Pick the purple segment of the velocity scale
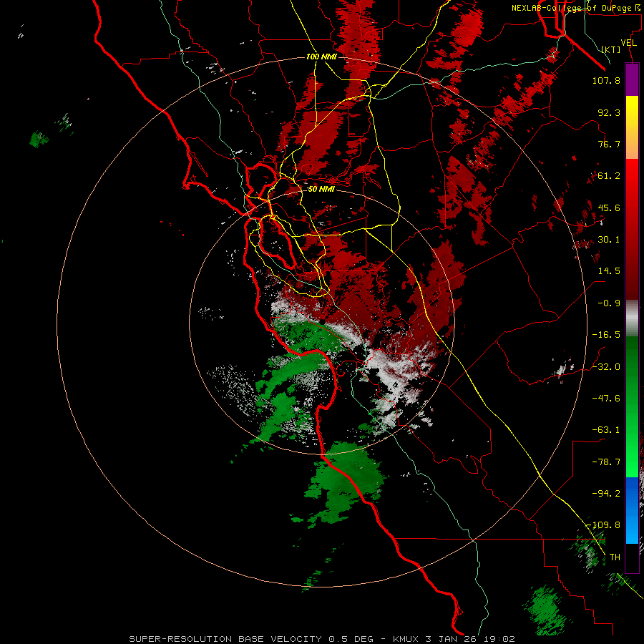Screen dimensions: 644x644 tap(632, 79)
